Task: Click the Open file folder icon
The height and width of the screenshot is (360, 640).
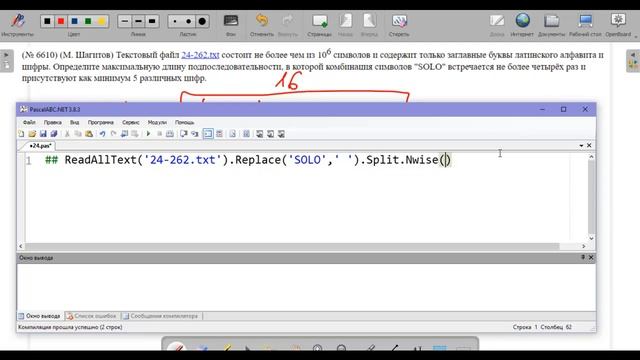Action: 32,134
